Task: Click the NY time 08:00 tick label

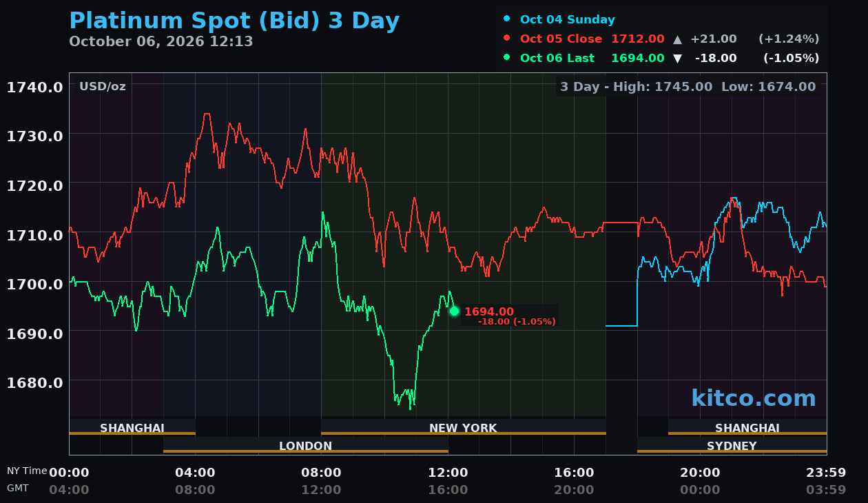Action: [x=321, y=473]
